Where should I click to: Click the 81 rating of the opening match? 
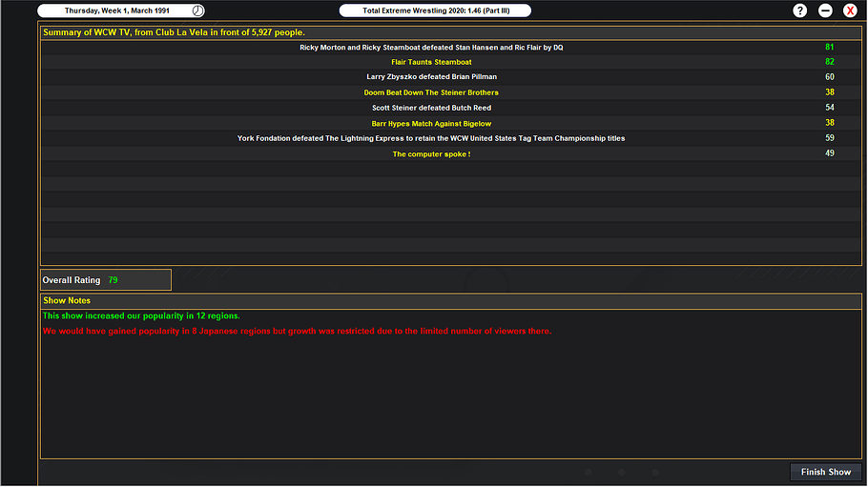[x=829, y=47]
